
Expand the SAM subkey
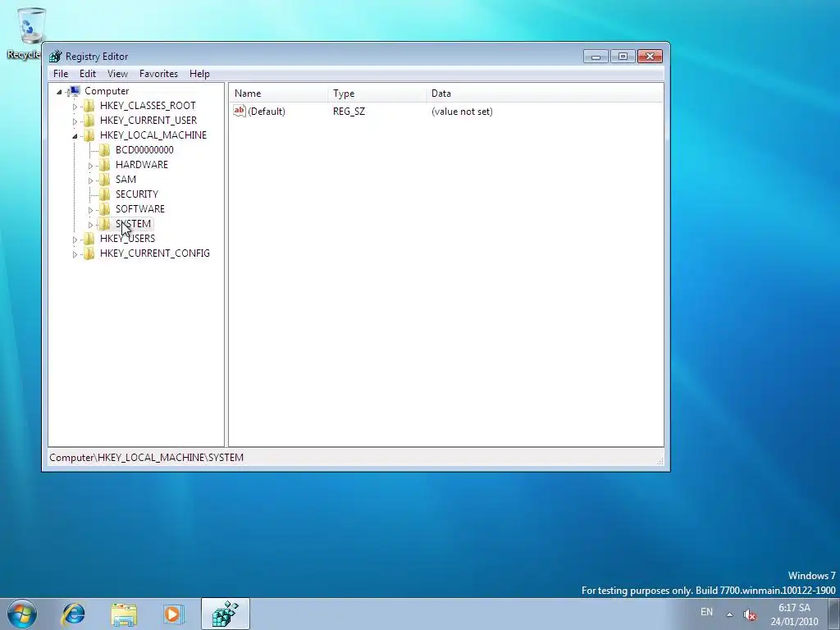click(90, 180)
